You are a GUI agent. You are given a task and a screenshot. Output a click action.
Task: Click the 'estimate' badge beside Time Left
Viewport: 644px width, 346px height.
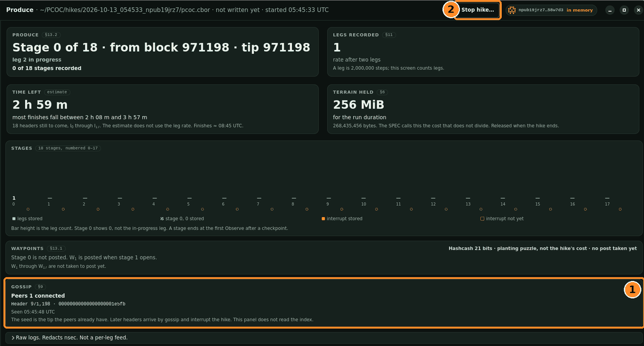coord(57,92)
